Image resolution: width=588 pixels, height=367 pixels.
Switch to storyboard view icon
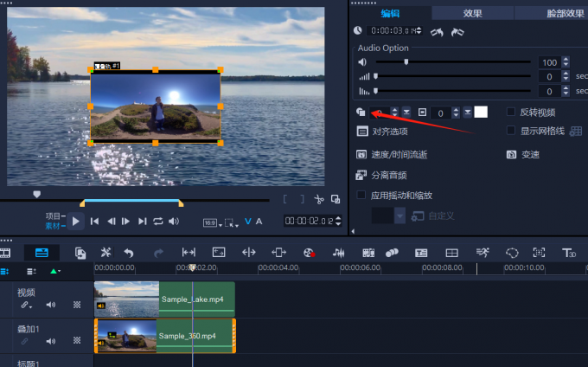tap(5, 253)
